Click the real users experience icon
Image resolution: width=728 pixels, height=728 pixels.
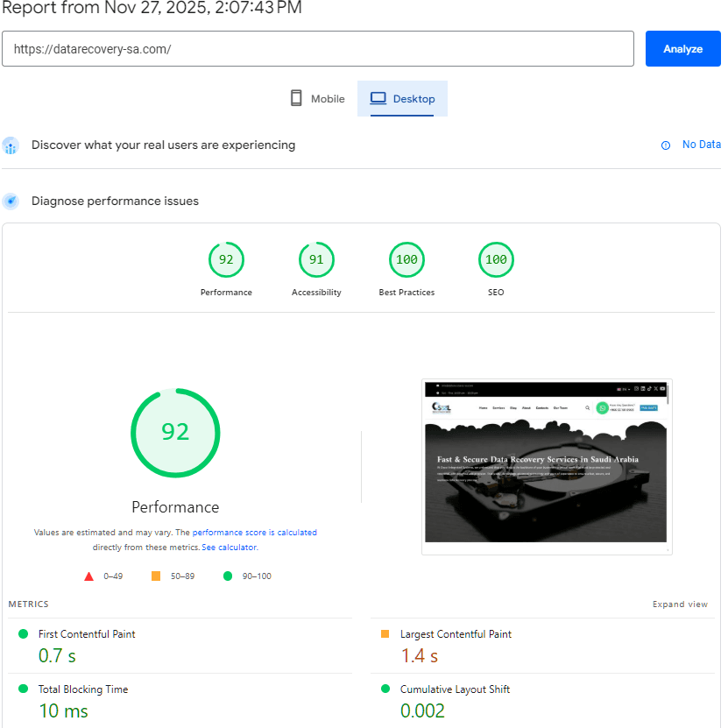pos(11,145)
